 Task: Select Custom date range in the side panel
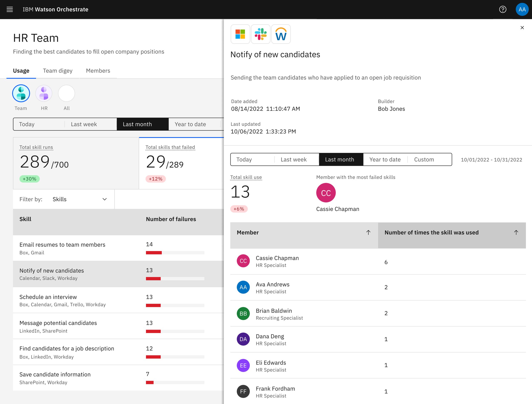tap(430, 159)
